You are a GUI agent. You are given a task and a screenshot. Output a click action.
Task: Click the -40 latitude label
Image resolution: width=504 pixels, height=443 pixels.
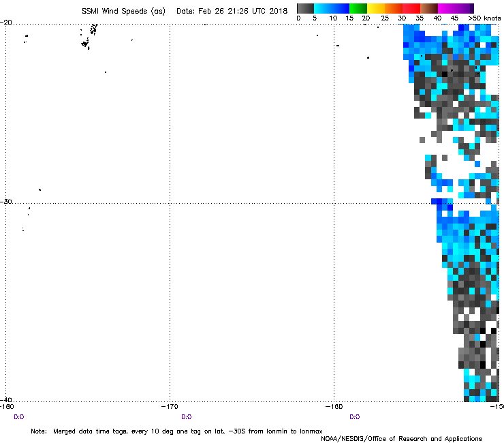pyautogui.click(x=5, y=400)
